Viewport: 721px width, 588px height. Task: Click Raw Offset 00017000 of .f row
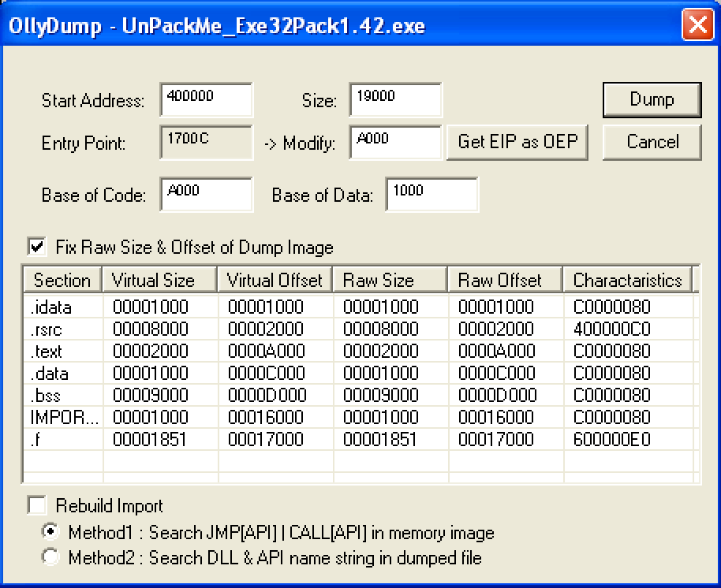(x=496, y=440)
